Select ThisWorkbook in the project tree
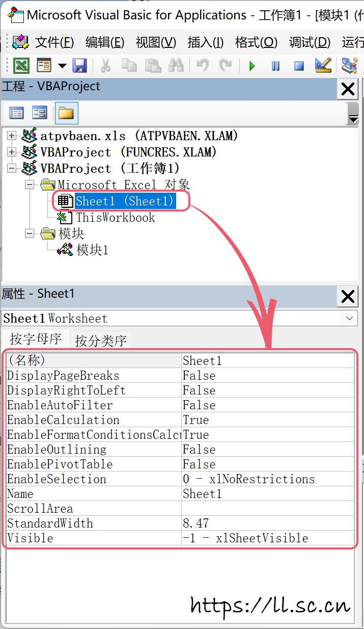 tap(115, 218)
